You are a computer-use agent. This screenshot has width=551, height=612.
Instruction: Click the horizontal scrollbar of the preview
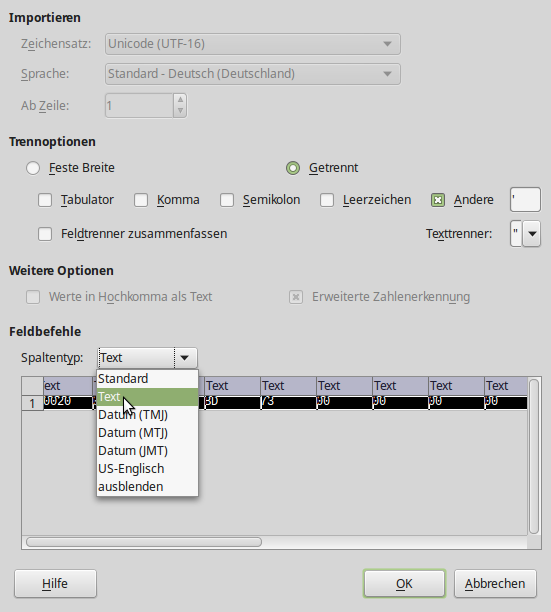click(144, 542)
